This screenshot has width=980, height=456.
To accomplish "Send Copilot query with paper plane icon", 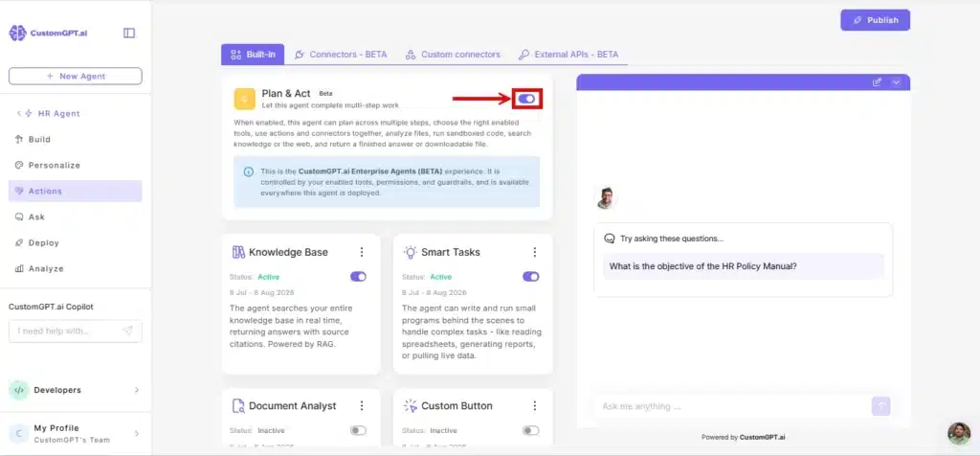I will coord(127,331).
